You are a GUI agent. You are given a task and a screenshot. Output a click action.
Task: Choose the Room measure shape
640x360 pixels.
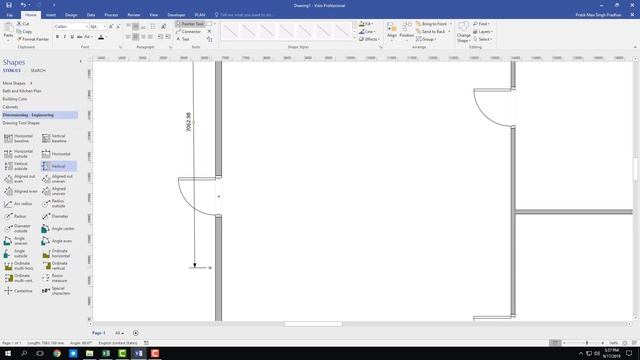click(x=56, y=278)
